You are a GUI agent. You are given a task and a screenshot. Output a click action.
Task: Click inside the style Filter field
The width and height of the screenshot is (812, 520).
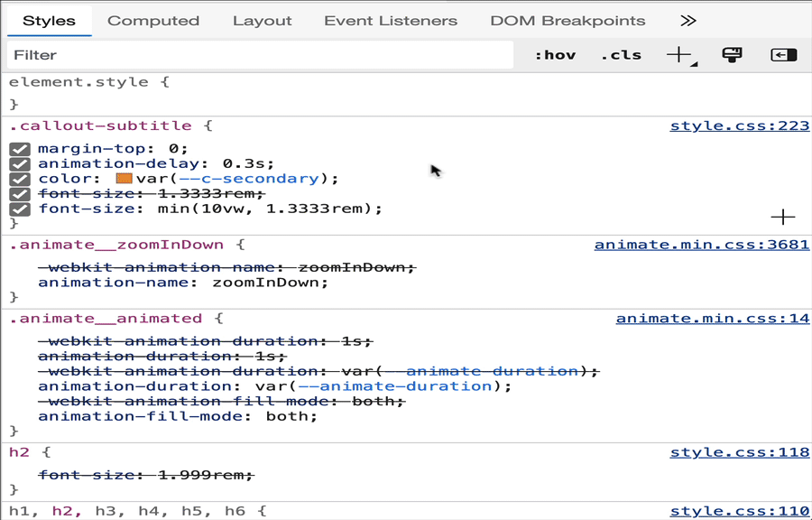coord(262,54)
